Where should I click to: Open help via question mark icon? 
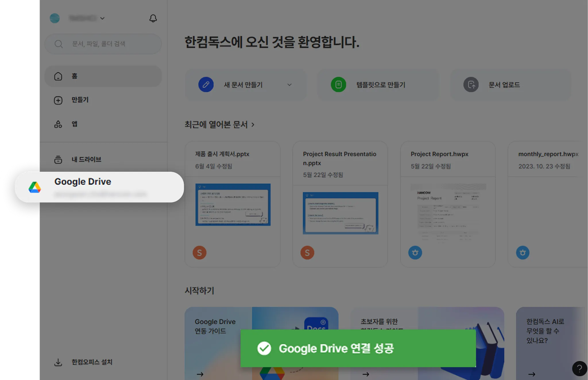pyautogui.click(x=579, y=368)
